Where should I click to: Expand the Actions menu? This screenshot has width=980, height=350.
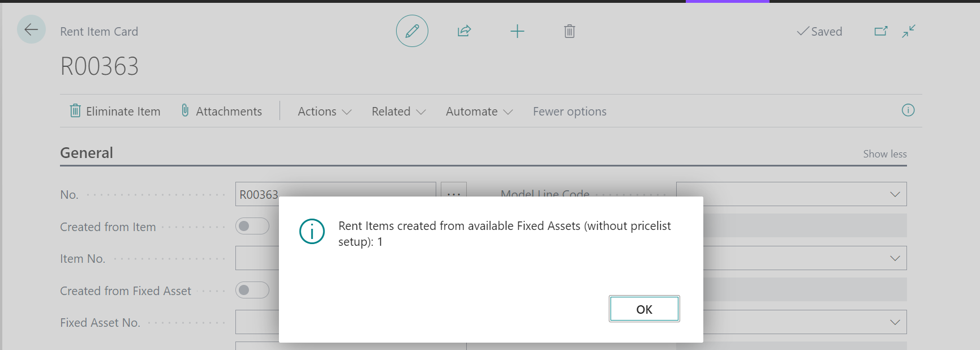[324, 112]
